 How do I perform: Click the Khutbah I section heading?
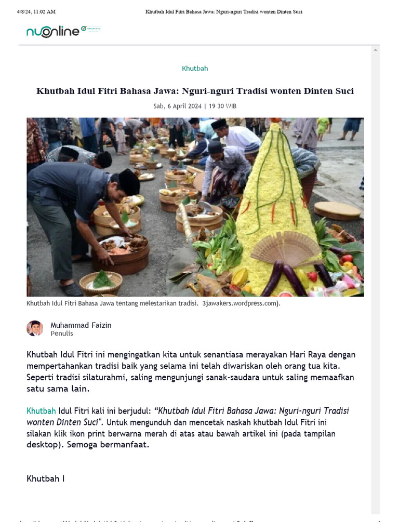pos(46,478)
